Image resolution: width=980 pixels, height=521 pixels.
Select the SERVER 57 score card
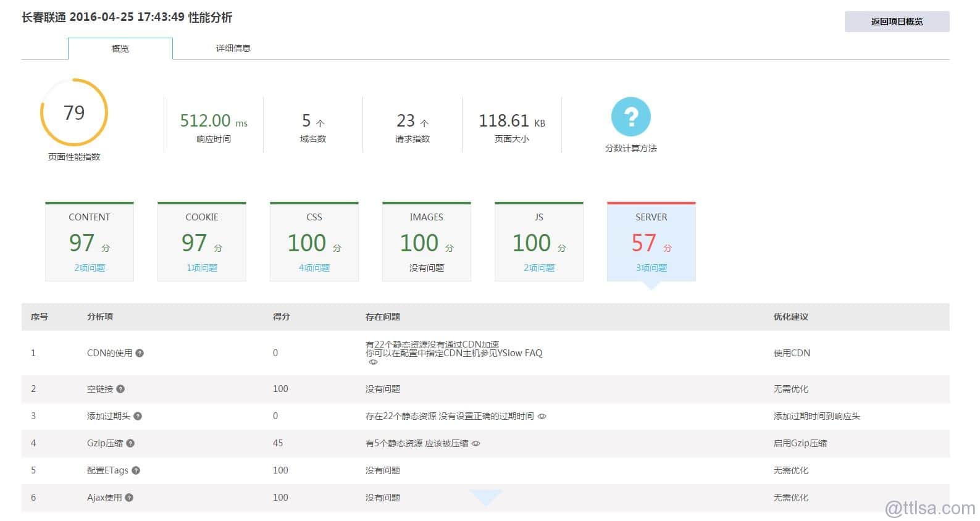[x=651, y=242]
